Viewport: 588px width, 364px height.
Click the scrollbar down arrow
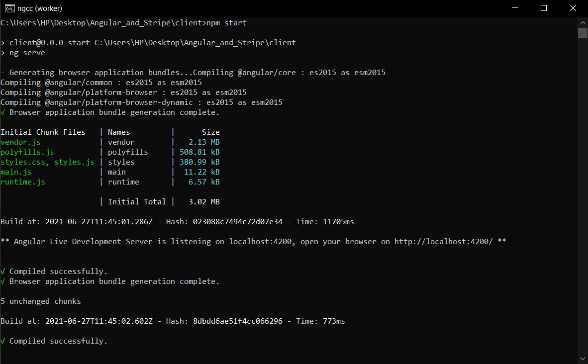point(583,358)
